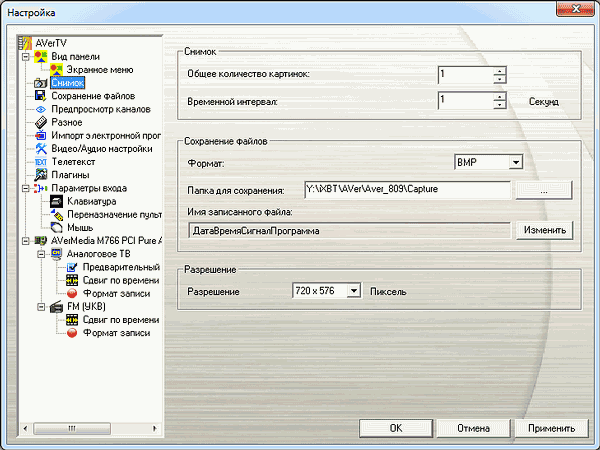Collapse the Аналоговое ТВ tree node
This screenshot has width=600, height=450.
(x=41, y=254)
